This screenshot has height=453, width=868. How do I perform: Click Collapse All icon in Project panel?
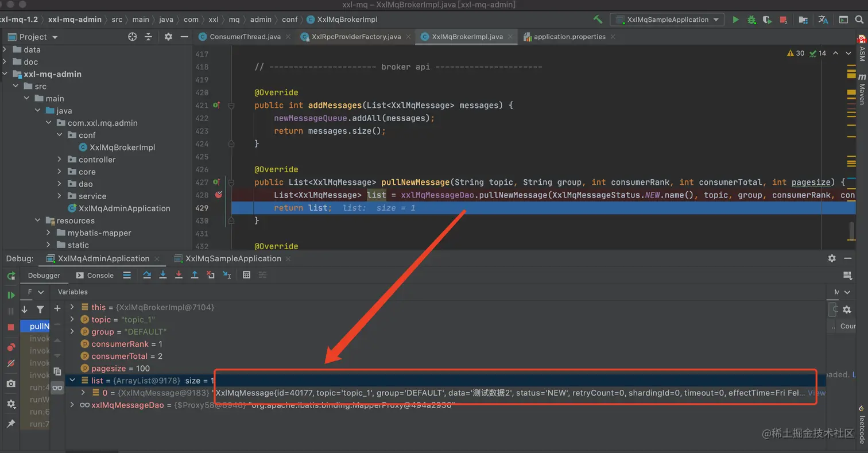tap(148, 37)
